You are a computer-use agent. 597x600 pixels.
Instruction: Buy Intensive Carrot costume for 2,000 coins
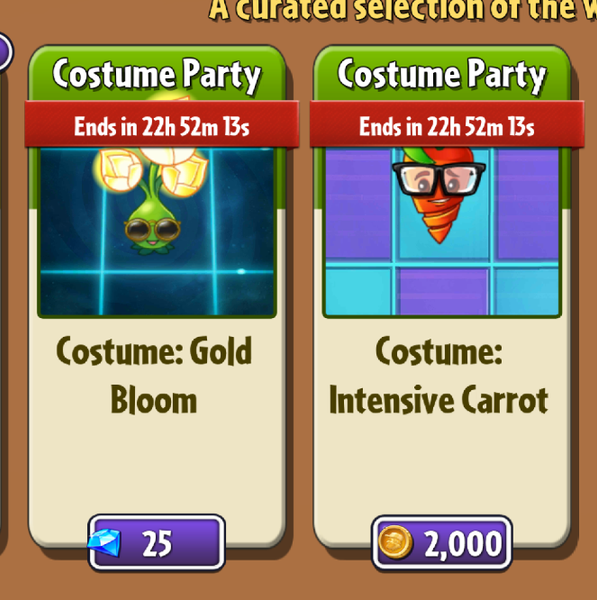442,543
